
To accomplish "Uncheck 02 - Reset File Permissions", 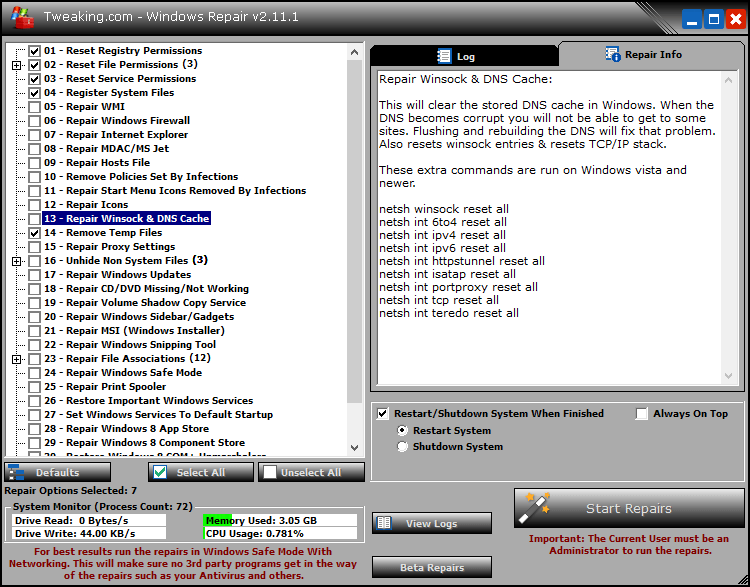I will (x=34, y=65).
